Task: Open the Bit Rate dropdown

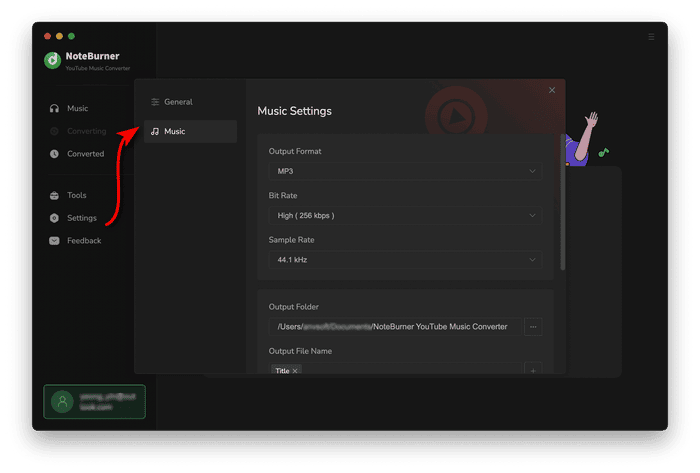Action: coord(405,215)
